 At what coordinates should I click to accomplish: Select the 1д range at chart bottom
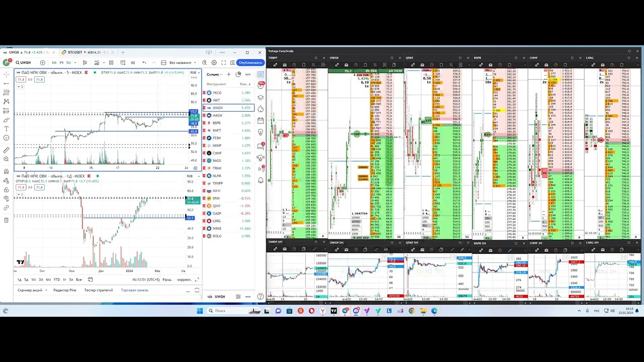[20, 280]
